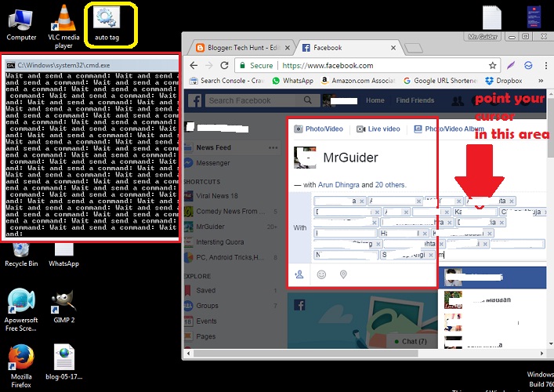554x392 pixels.
Task: Click the check-in location pin icon
Action: tap(343, 274)
